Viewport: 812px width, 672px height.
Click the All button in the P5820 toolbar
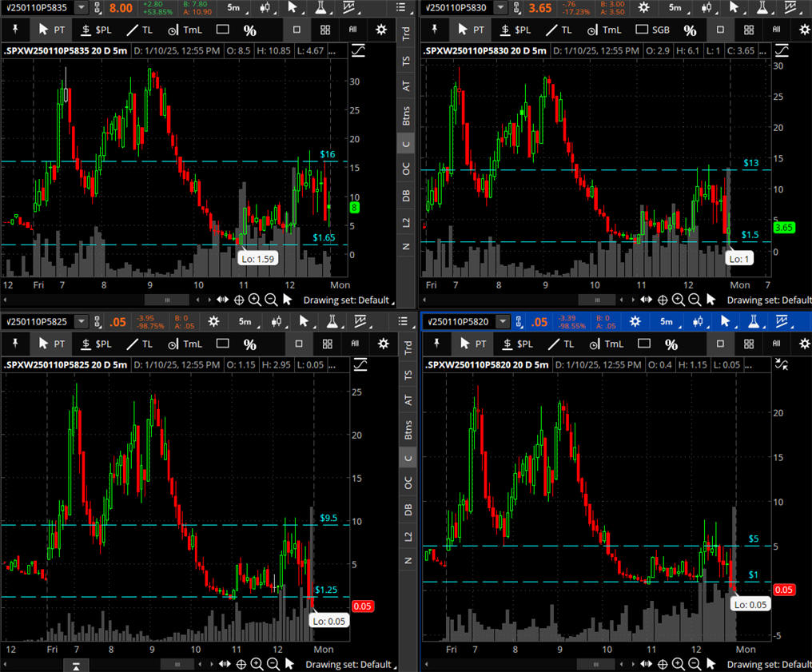pos(775,344)
